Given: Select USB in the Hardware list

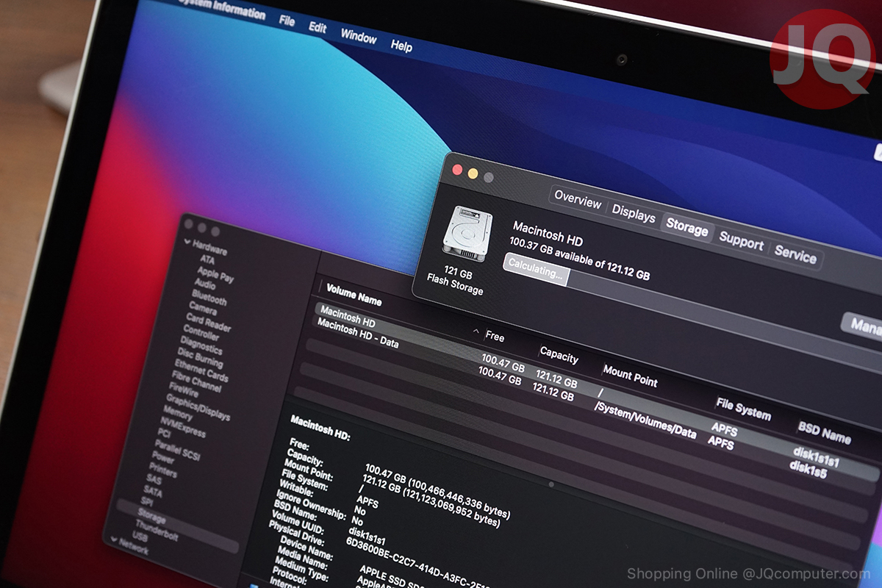Looking at the screenshot, I should pos(139,537).
